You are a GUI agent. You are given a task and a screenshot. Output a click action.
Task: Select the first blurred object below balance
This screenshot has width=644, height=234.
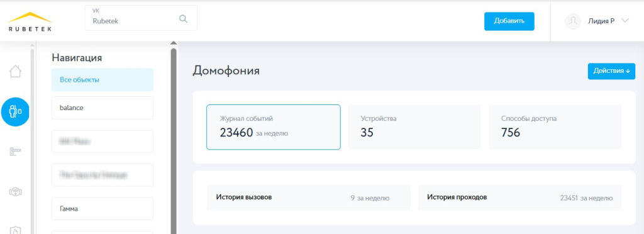pyautogui.click(x=103, y=142)
